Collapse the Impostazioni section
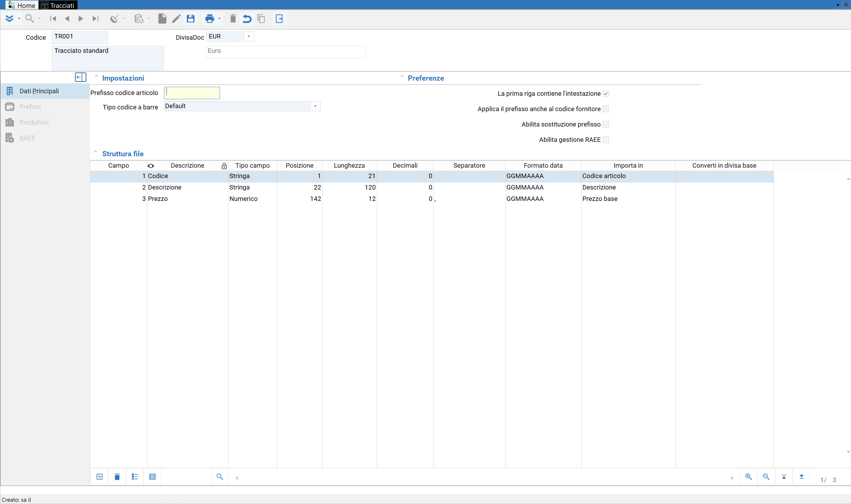This screenshot has height=504, width=851. 96,77
